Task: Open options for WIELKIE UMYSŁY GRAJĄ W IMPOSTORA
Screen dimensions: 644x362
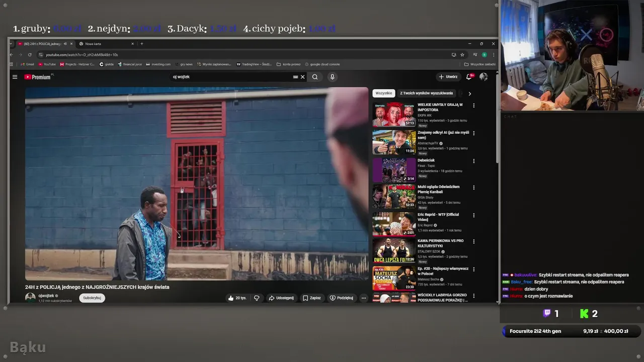Action: point(473,106)
